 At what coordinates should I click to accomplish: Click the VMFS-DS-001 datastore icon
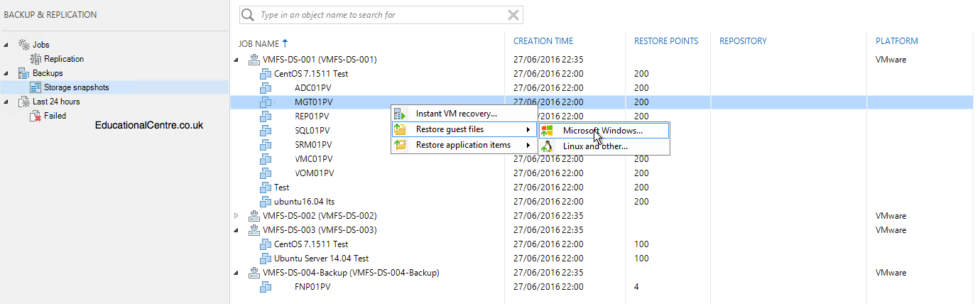pyautogui.click(x=254, y=60)
